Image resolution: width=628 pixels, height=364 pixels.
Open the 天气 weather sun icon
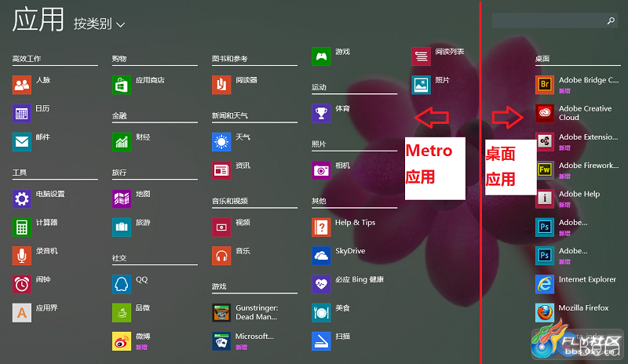coord(221,142)
